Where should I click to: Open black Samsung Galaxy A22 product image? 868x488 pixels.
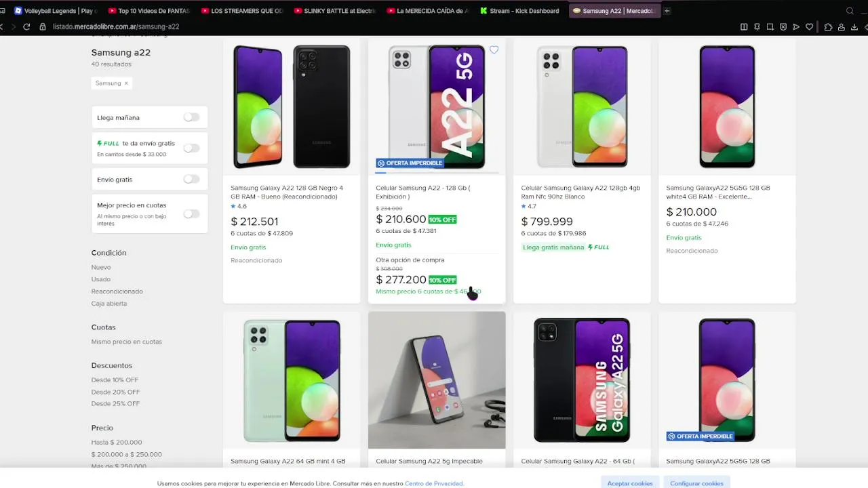point(292,107)
